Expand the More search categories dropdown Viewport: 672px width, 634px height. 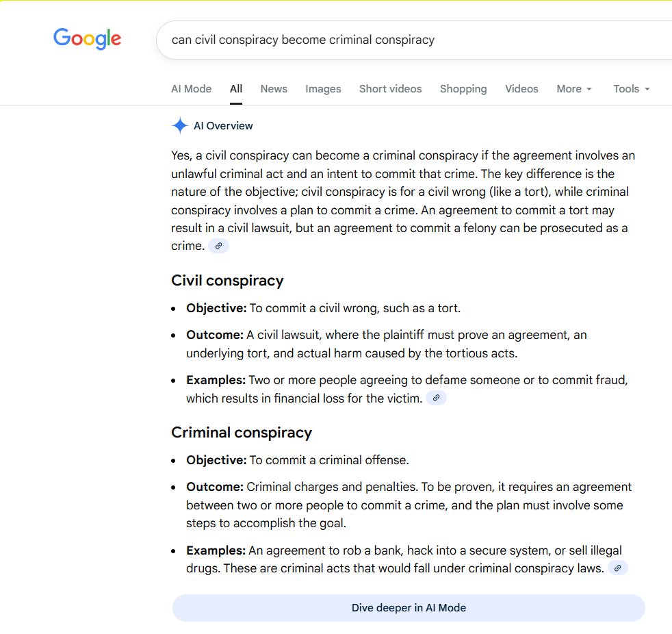coord(574,89)
